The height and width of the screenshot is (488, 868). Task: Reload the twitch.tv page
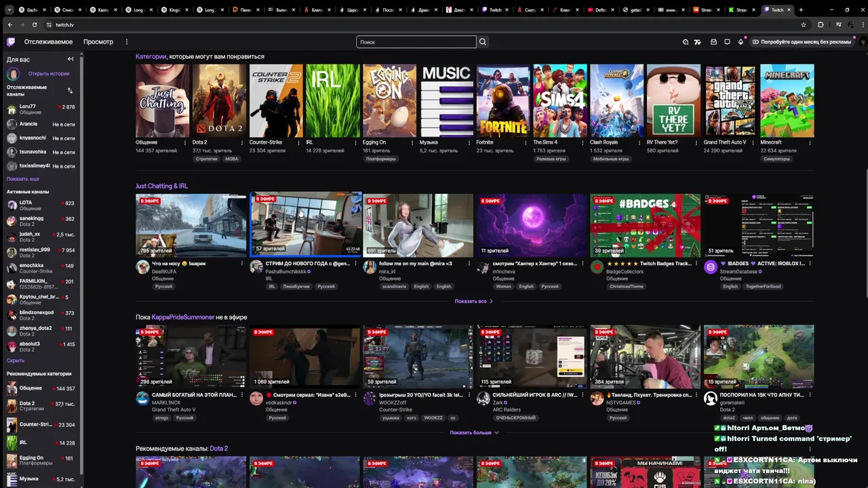(x=35, y=24)
